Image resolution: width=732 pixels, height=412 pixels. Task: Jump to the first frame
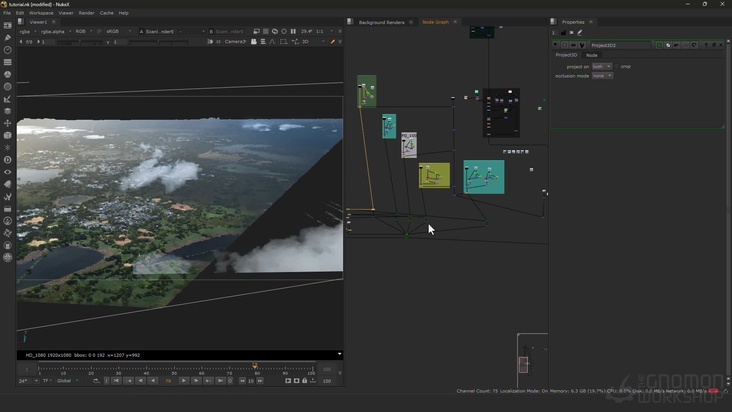116,381
